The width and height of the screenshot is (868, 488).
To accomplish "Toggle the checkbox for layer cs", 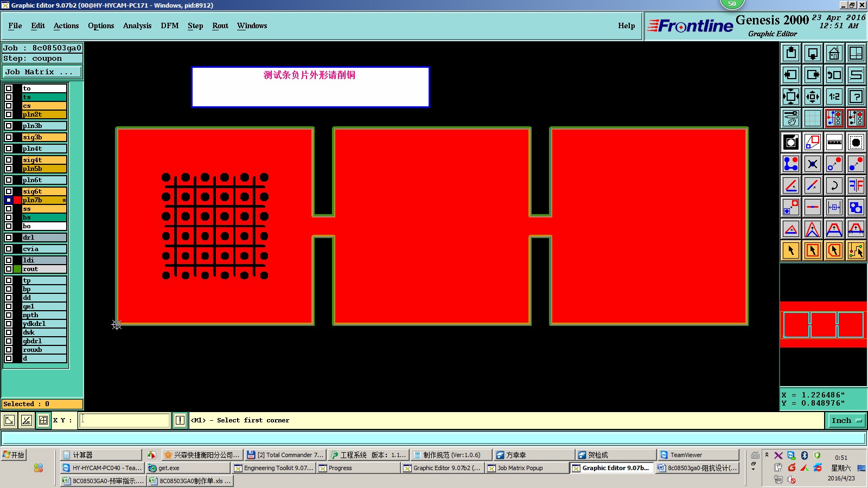I will 9,106.
